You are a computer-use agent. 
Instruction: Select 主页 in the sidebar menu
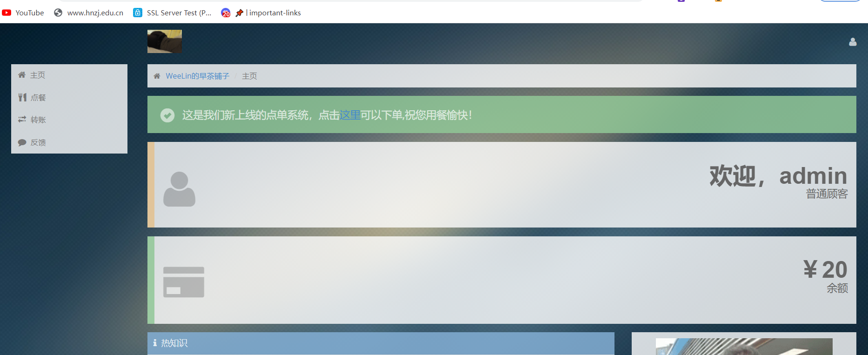(x=37, y=75)
